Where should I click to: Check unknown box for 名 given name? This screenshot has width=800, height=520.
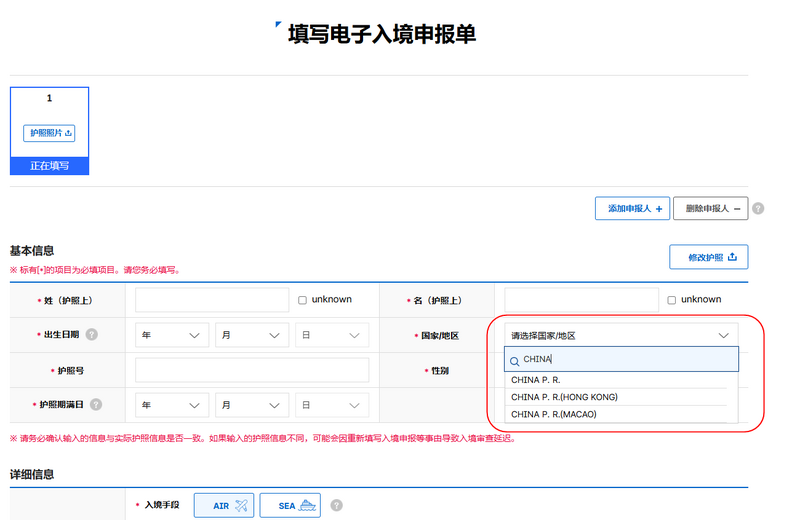tap(672, 300)
